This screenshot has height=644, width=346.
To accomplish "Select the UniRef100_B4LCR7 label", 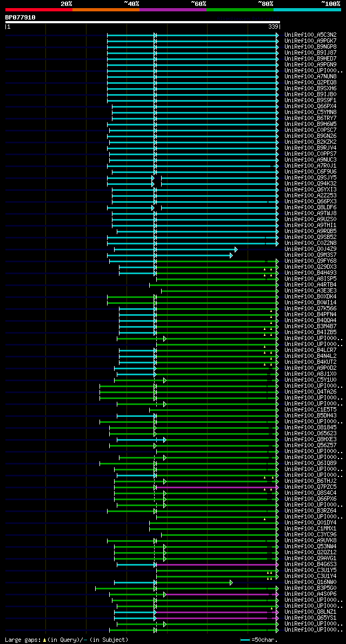I will [x=310, y=351].
